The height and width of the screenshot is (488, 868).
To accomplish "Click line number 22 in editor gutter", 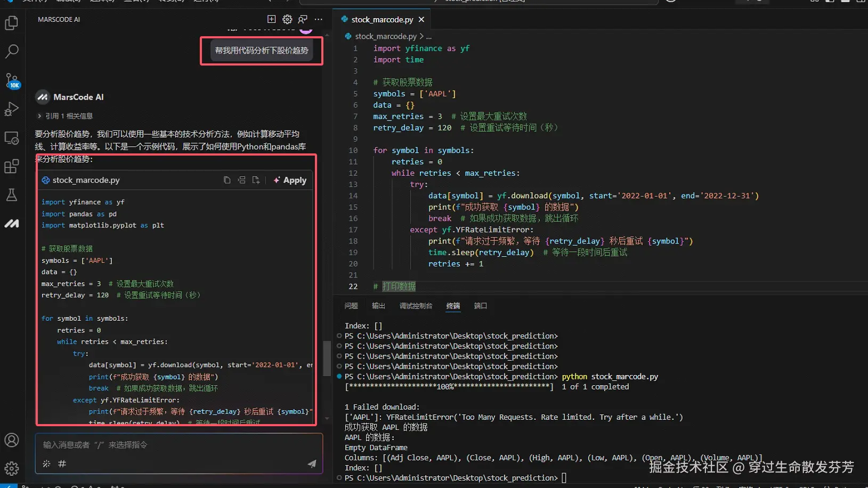I will click(353, 287).
